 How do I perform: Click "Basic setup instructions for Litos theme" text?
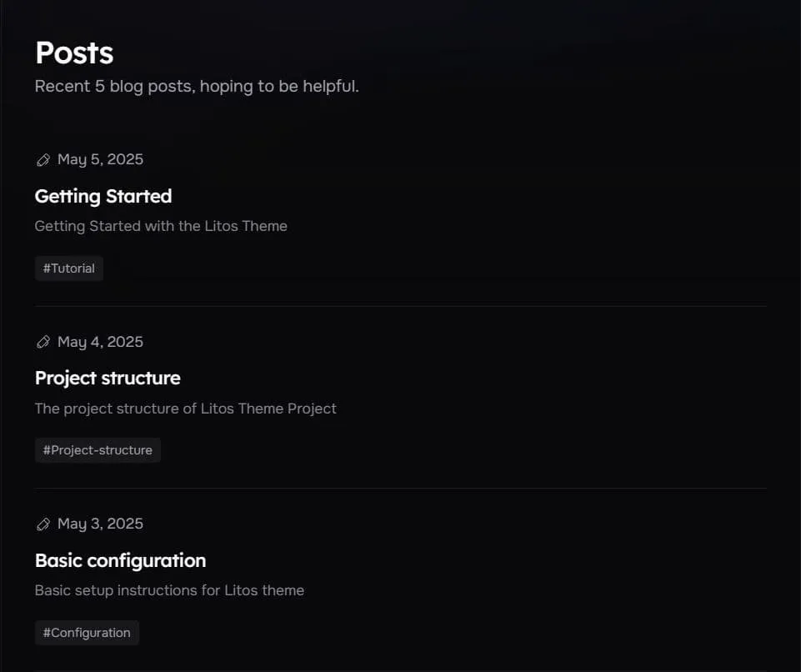(169, 590)
